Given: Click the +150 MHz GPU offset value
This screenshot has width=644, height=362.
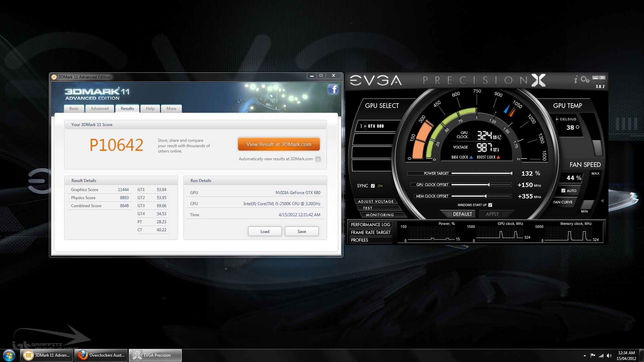Looking at the screenshot, I should pos(529,185).
